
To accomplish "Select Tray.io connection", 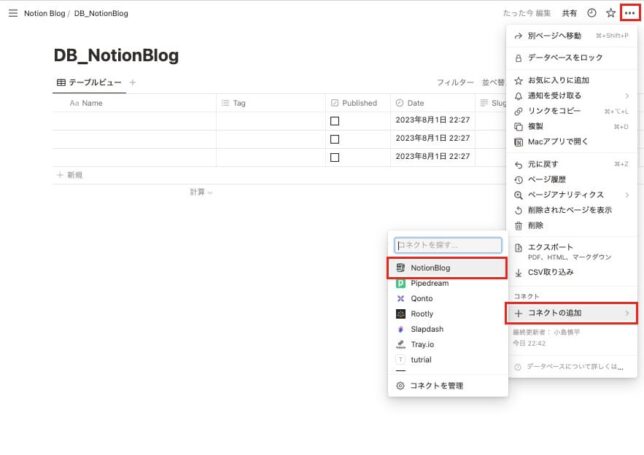I will pos(447,345).
